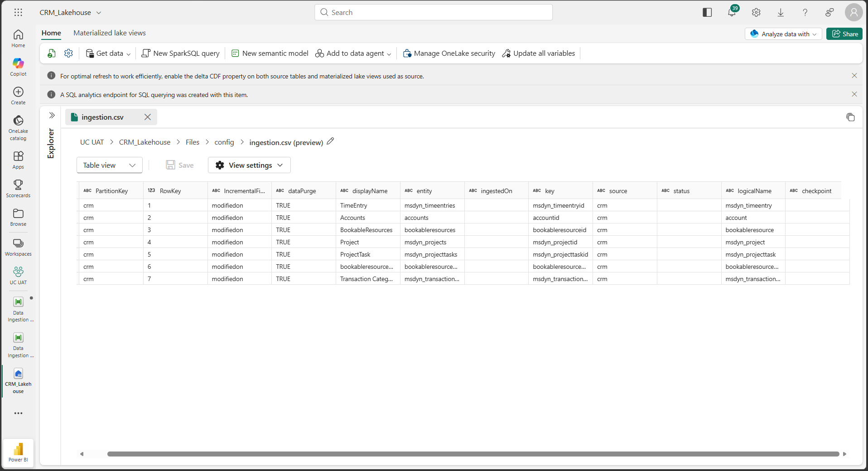Open the help question mark
Viewport: 868px width, 471px height.
coord(805,12)
